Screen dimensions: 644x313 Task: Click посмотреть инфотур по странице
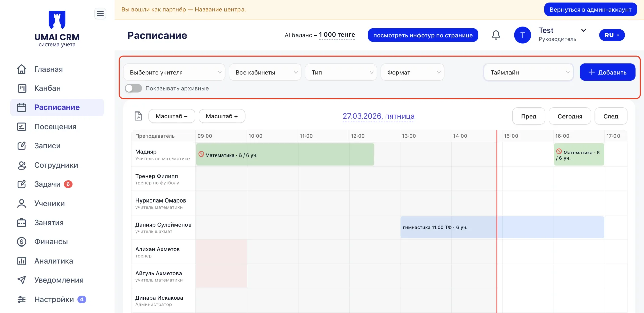(423, 35)
